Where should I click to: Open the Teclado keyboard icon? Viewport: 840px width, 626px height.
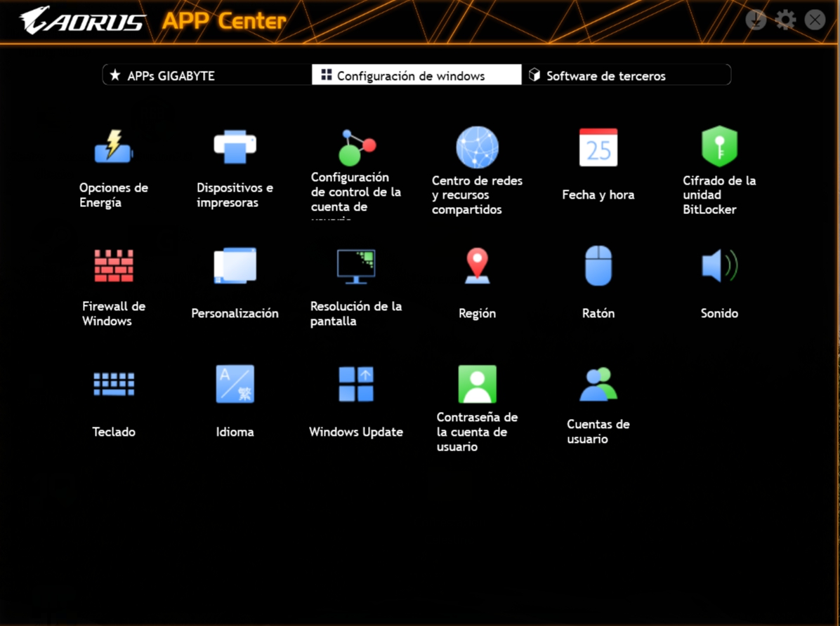coord(114,384)
